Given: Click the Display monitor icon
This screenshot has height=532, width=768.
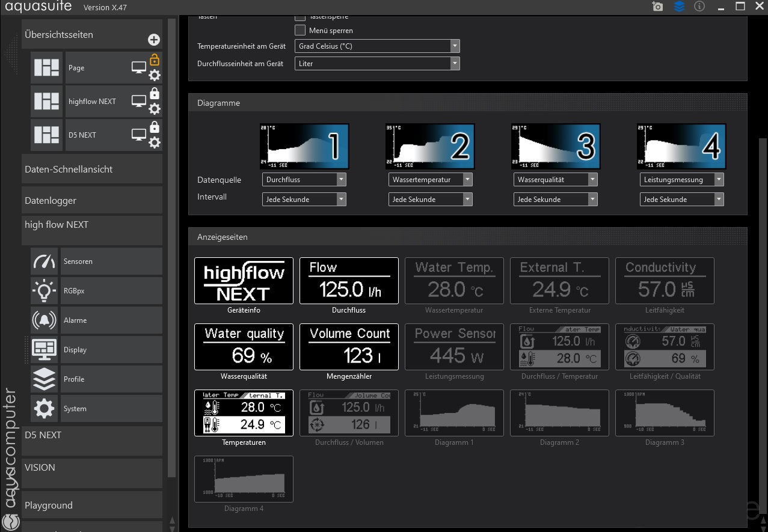Looking at the screenshot, I should 44,350.
